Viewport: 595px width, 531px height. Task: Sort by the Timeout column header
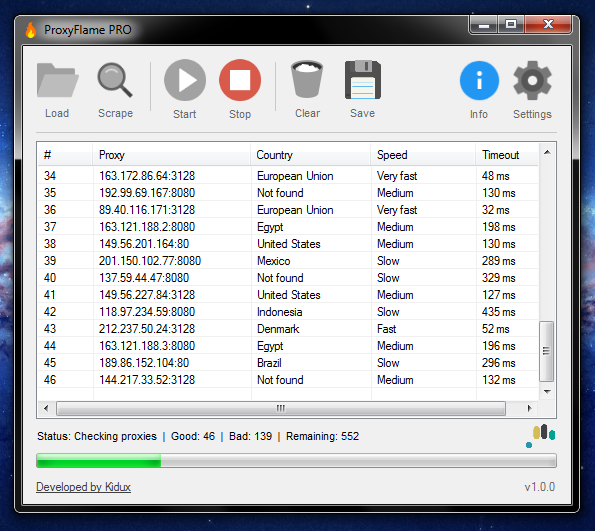507,155
